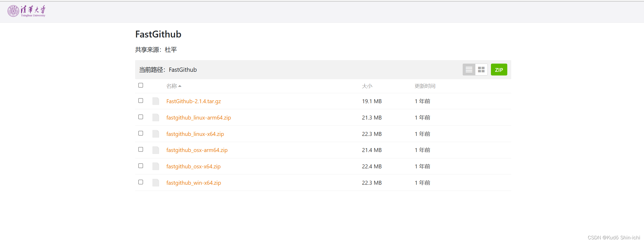Click file icon of fastgithub_osx-x64.zip
Screen dimensions: 644x242
(x=156, y=166)
